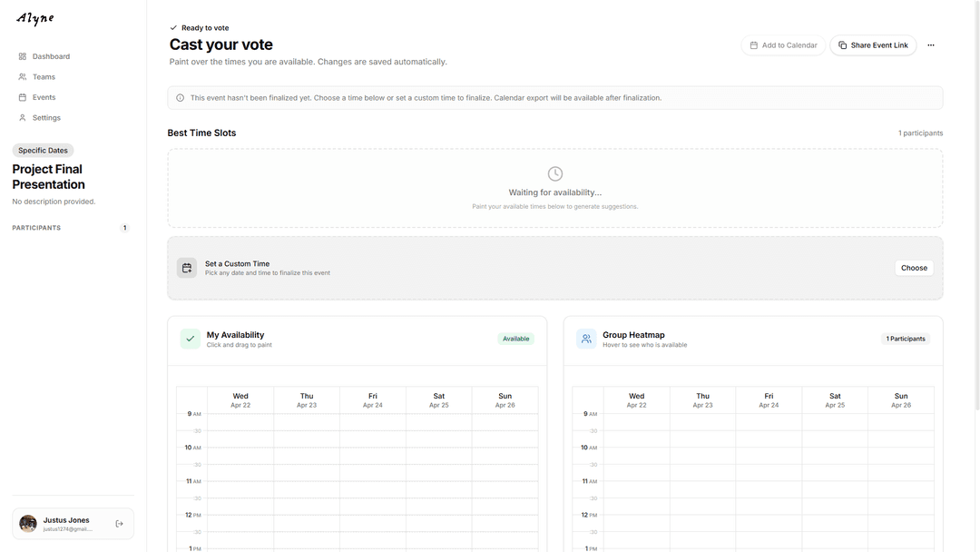Click the Settings person icon
The image size is (980, 552).
[23, 117]
